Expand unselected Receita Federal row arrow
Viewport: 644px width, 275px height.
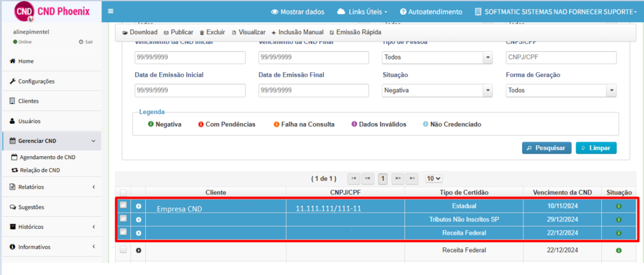tap(139, 250)
